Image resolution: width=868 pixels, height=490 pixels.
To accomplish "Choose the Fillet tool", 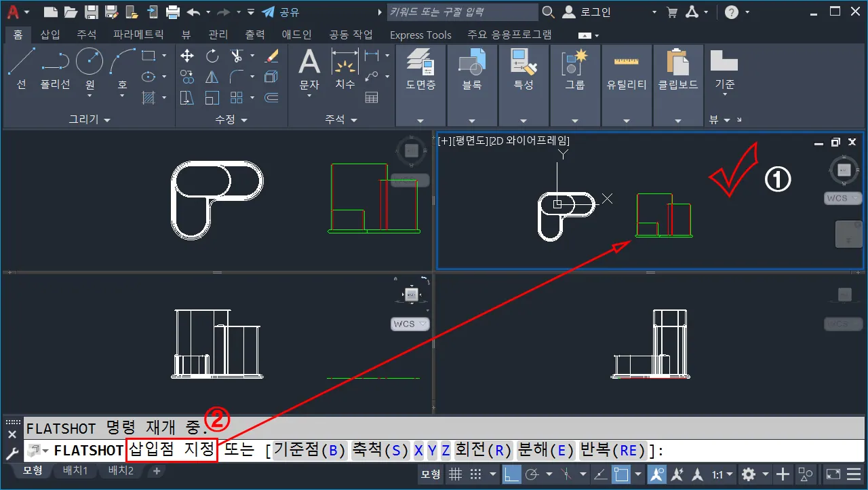I will (x=236, y=77).
